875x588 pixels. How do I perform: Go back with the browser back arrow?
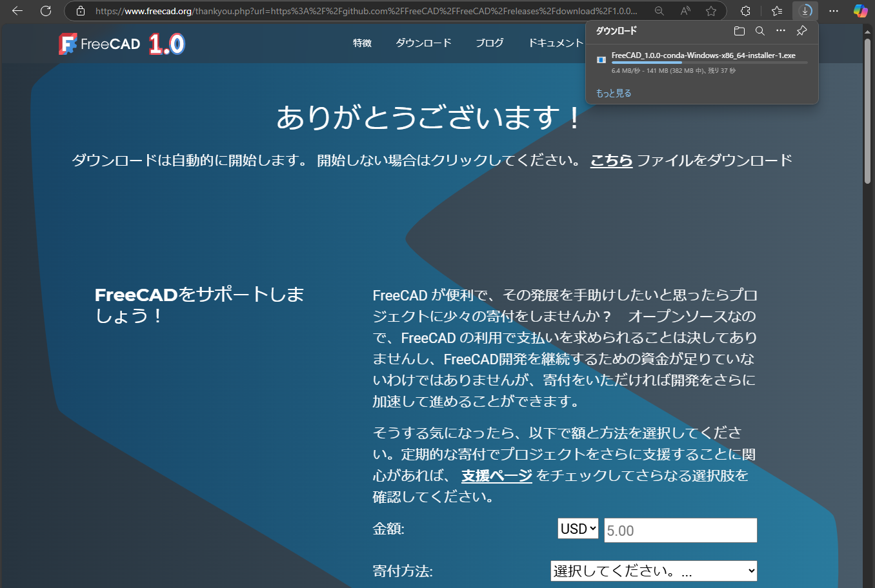coord(17,11)
